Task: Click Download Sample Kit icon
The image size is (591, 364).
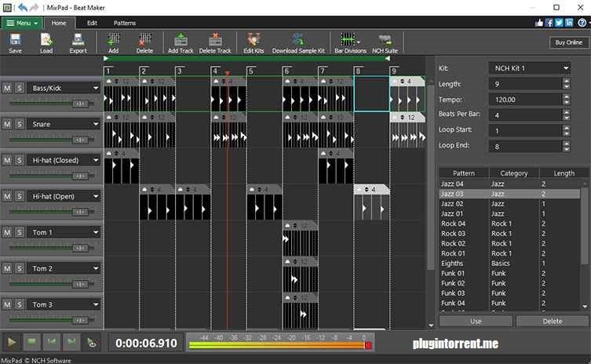Action: click(x=298, y=42)
